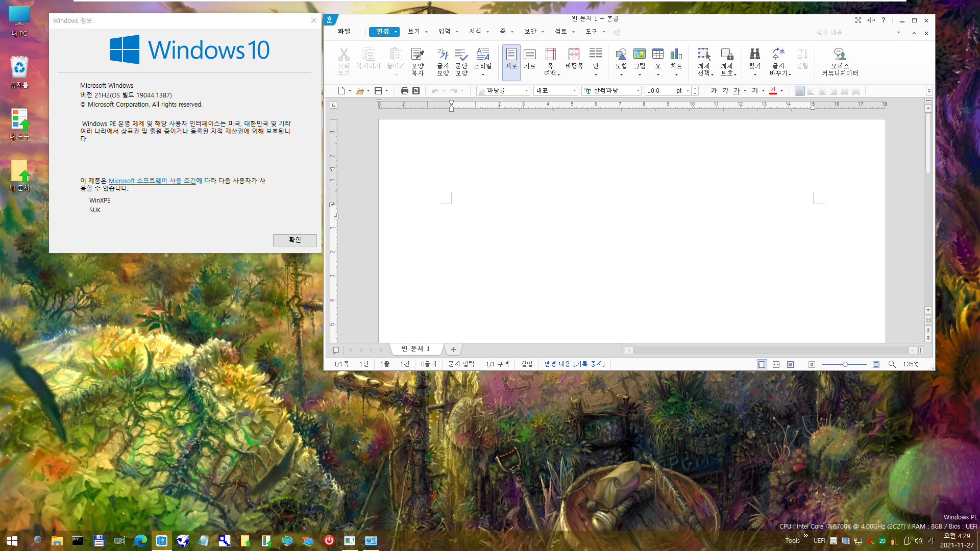980x551 pixels.
Task: Click the 표 table ribbon icon
Action: point(657,62)
